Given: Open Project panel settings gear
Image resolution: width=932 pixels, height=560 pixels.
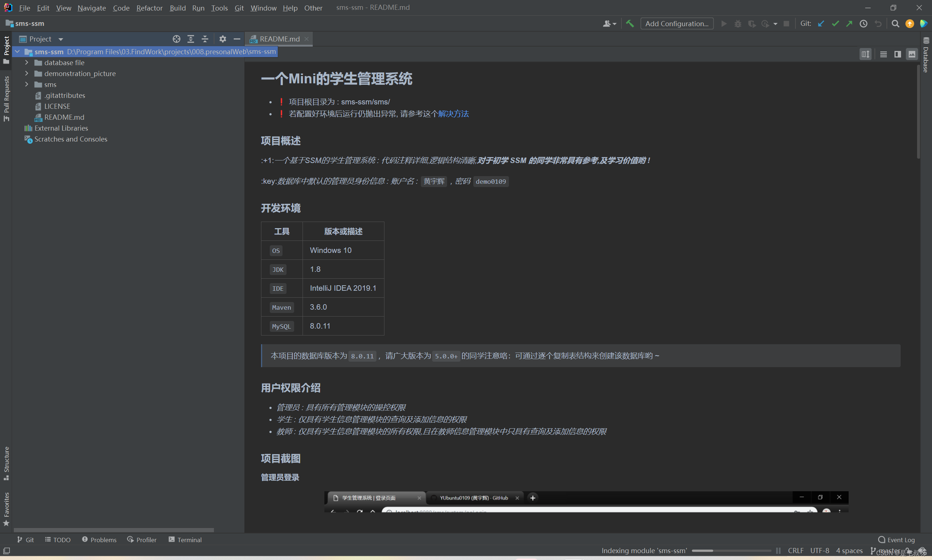Looking at the screenshot, I should (223, 39).
